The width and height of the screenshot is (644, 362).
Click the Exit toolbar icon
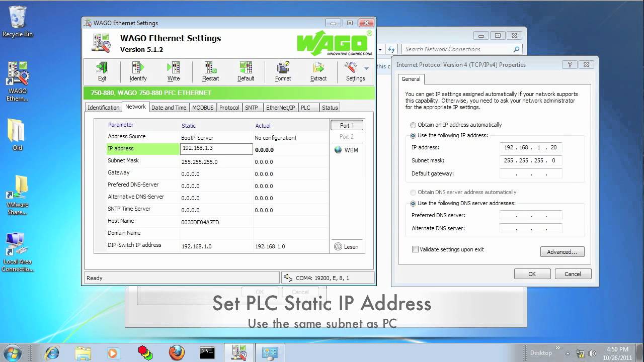click(x=102, y=71)
